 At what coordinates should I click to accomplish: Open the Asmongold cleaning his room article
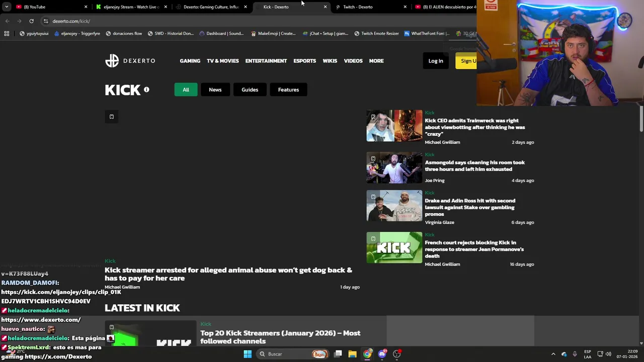tap(474, 166)
